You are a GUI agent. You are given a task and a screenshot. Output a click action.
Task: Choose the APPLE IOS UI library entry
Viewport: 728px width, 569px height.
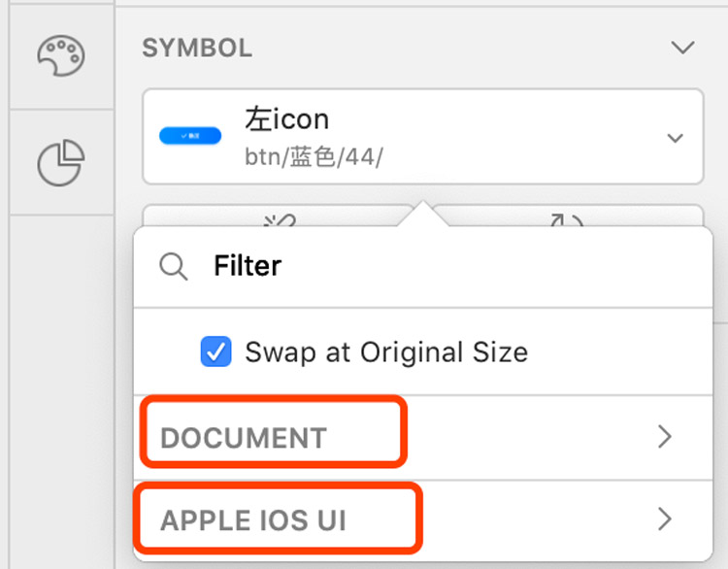click(253, 520)
